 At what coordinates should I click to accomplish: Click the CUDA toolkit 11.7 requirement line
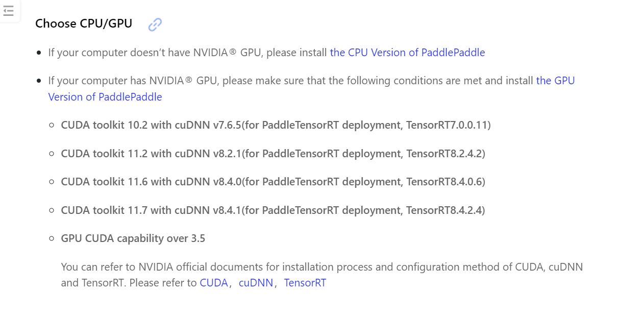273,210
